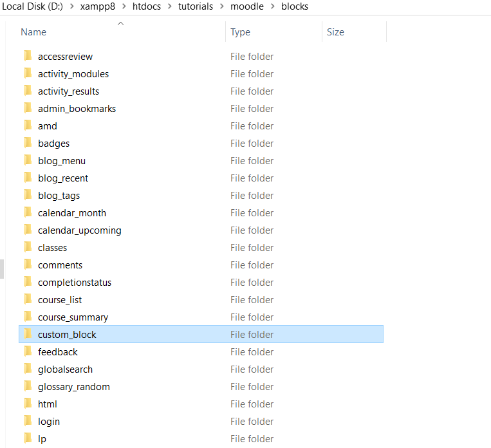This screenshot has height=448, width=491.
Task: Select the course_summary folder name
Action: point(73,317)
